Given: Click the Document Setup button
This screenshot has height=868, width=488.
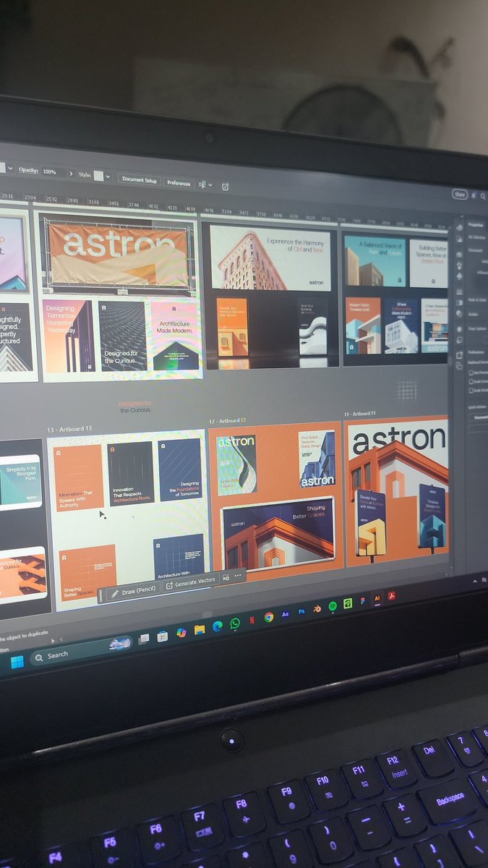Looking at the screenshot, I should point(140,180).
